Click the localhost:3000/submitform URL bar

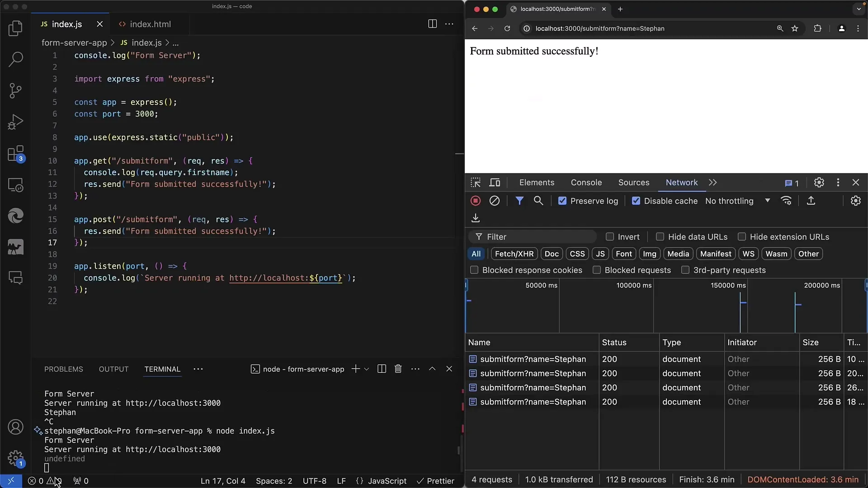pyautogui.click(x=600, y=28)
